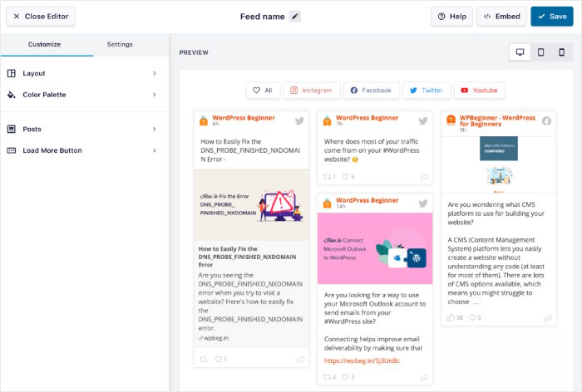Click the Color Palette paint bucket icon
Image resolution: width=582 pixels, height=392 pixels.
point(12,95)
